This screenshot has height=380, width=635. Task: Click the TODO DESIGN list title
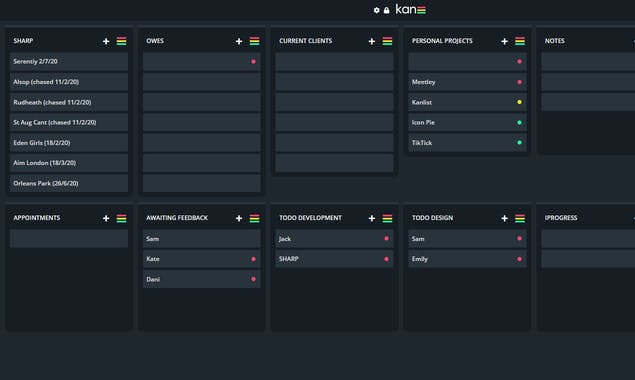[x=433, y=218]
